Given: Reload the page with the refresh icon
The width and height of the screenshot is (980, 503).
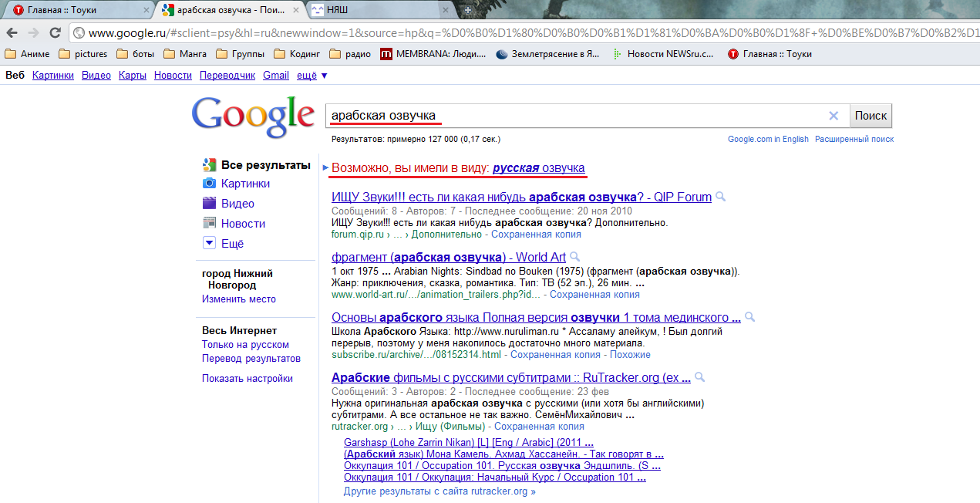Looking at the screenshot, I should (55, 33).
